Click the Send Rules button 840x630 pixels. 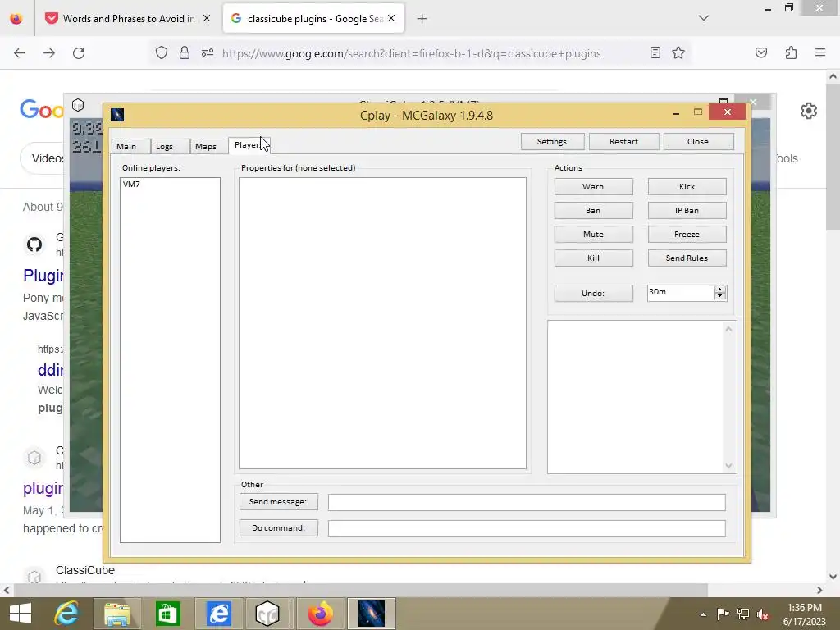687,258
